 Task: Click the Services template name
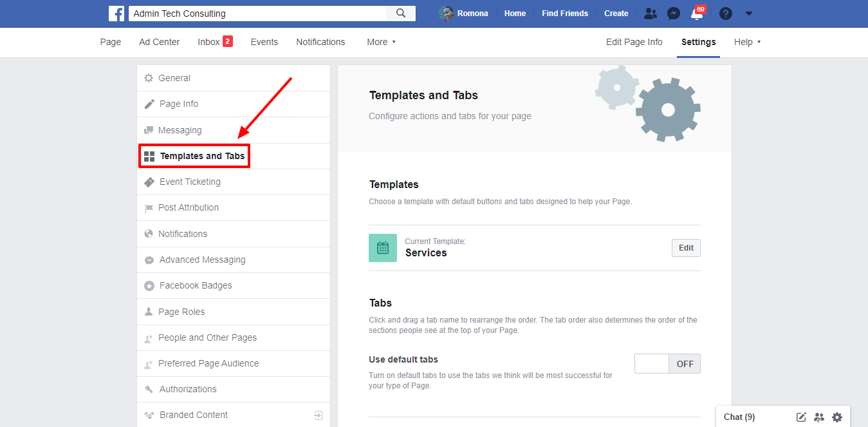click(x=426, y=253)
